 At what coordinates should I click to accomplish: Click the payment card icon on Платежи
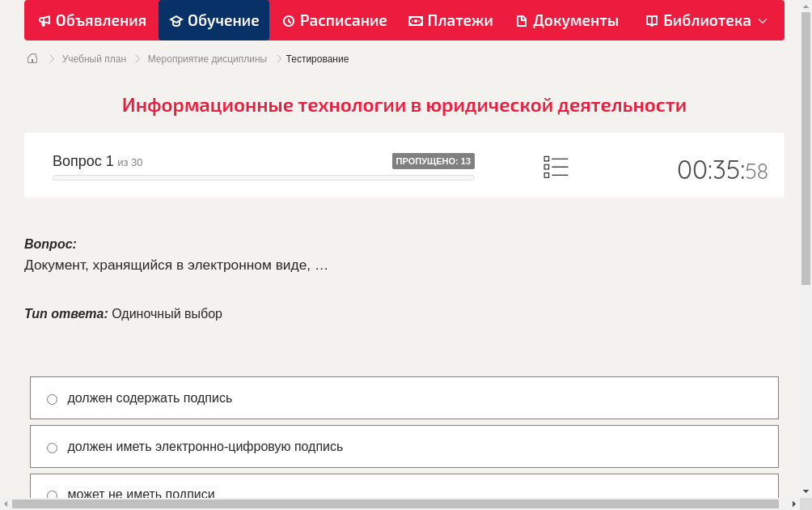[415, 20]
